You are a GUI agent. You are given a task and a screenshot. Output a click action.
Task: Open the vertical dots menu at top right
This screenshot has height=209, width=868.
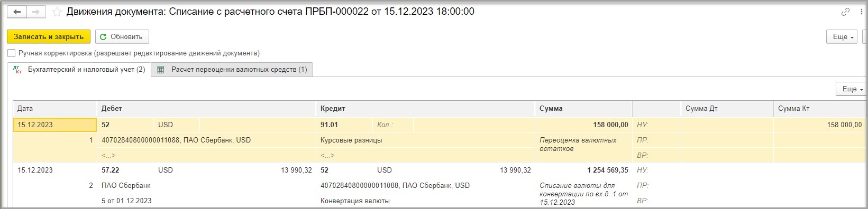click(x=861, y=12)
